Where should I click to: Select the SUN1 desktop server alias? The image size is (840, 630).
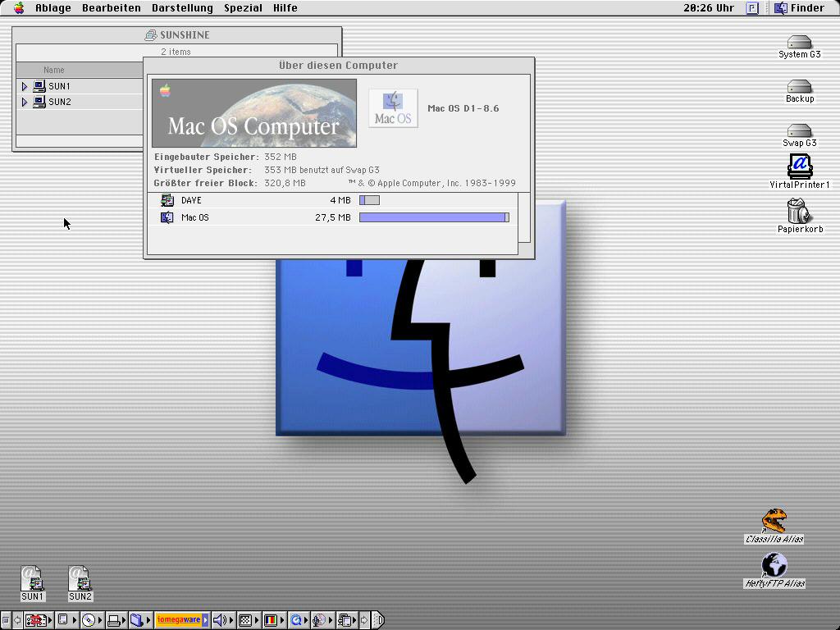(33, 579)
